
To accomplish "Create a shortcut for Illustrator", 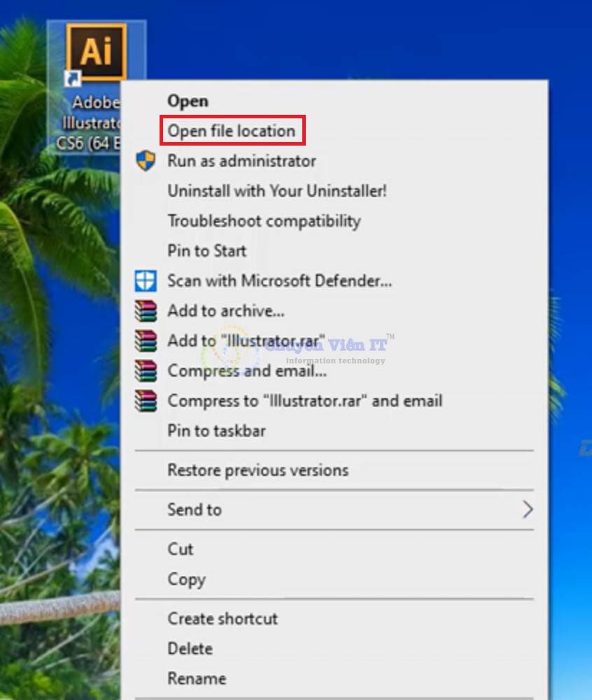I will pyautogui.click(x=222, y=619).
